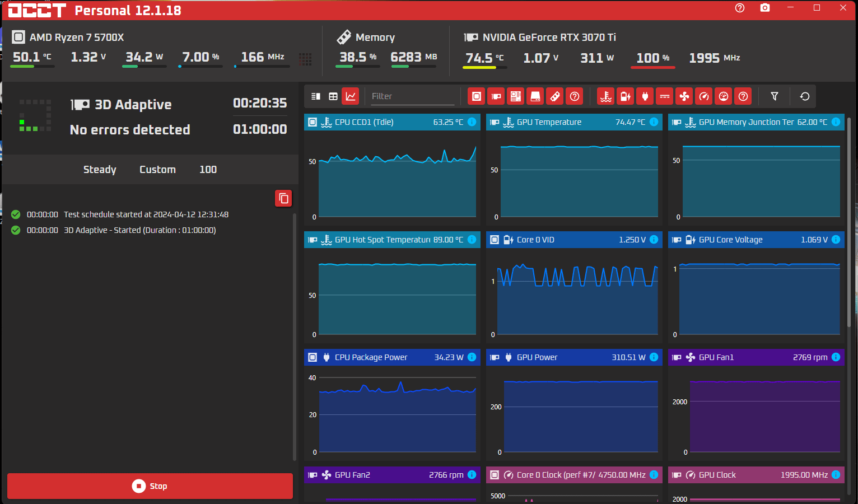The image size is (858, 504).
Task: Toggle the power sensor type filter
Action: tap(645, 96)
